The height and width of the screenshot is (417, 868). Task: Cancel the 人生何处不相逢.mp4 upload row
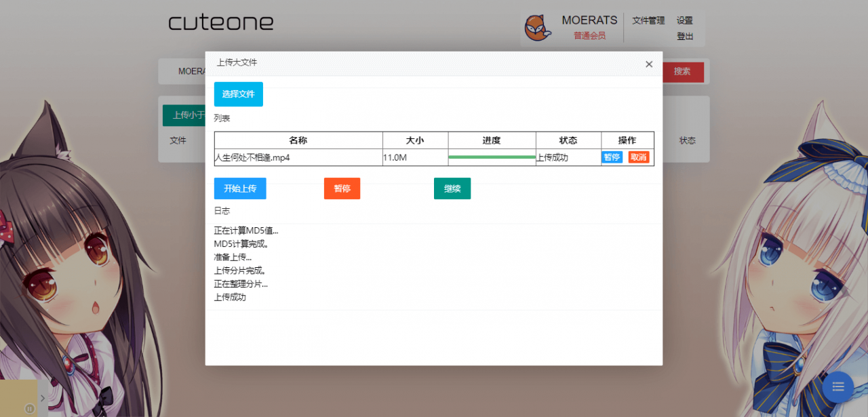coord(638,157)
